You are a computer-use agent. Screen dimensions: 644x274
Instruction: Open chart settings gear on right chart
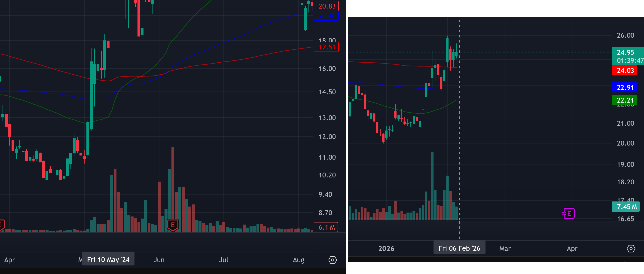click(x=631, y=249)
